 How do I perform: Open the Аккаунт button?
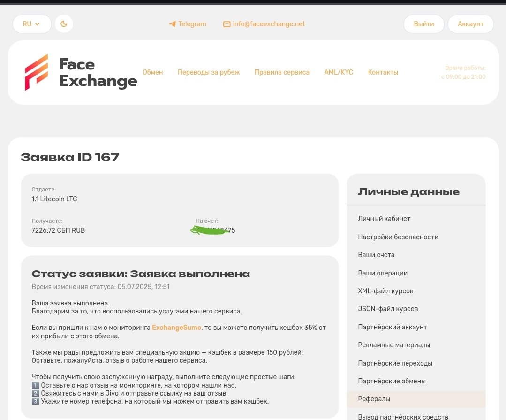pos(470,24)
